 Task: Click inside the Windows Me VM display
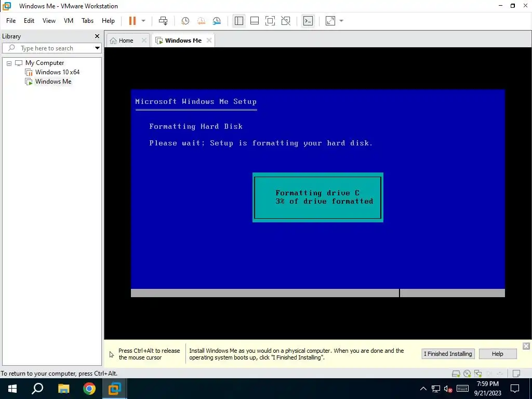click(x=318, y=193)
